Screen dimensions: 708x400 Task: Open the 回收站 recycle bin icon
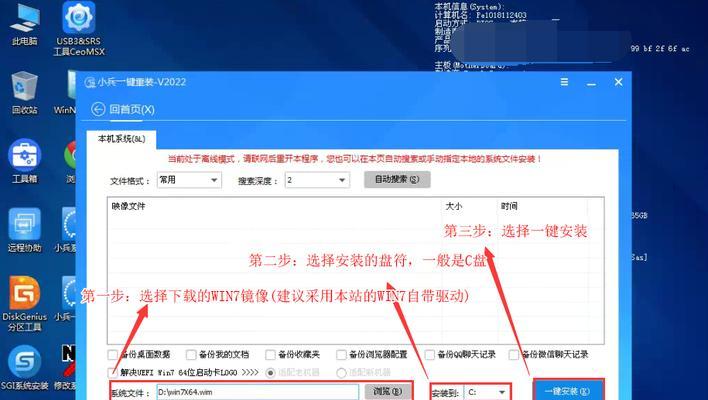(24, 93)
